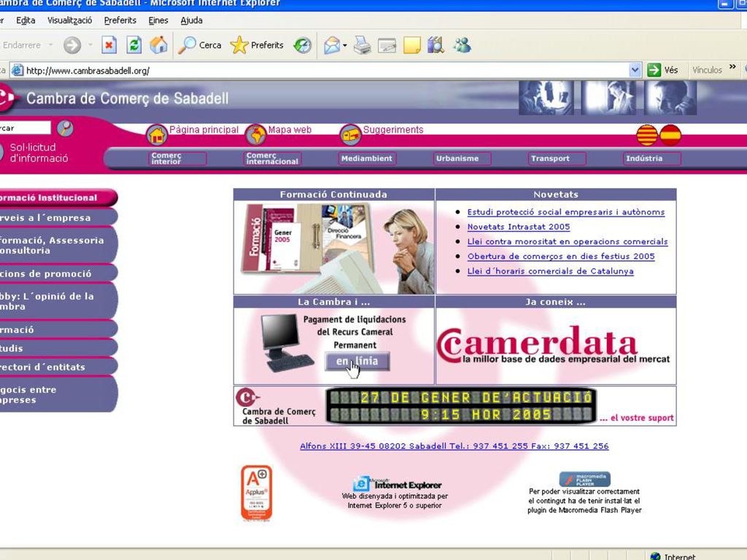Open the Indústria tab

(651, 158)
